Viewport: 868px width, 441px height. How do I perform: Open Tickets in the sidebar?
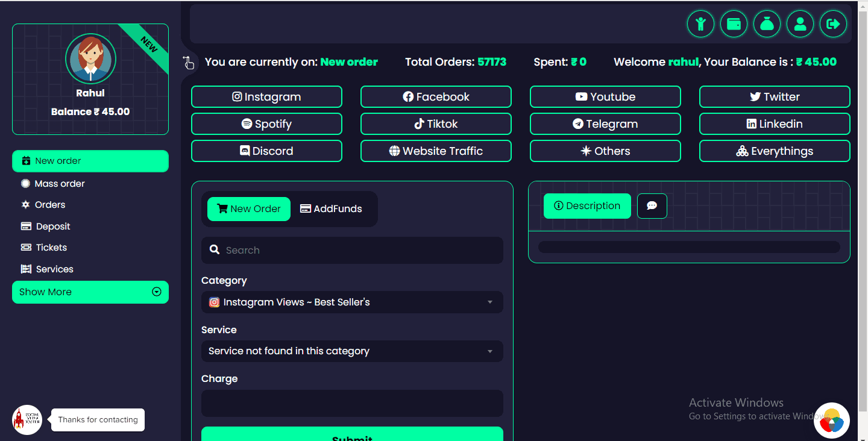44,248
